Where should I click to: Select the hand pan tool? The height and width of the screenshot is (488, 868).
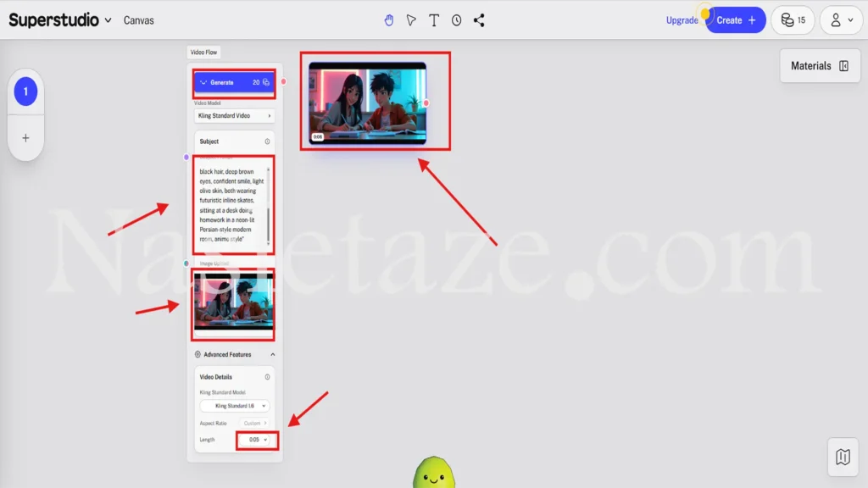(x=389, y=20)
